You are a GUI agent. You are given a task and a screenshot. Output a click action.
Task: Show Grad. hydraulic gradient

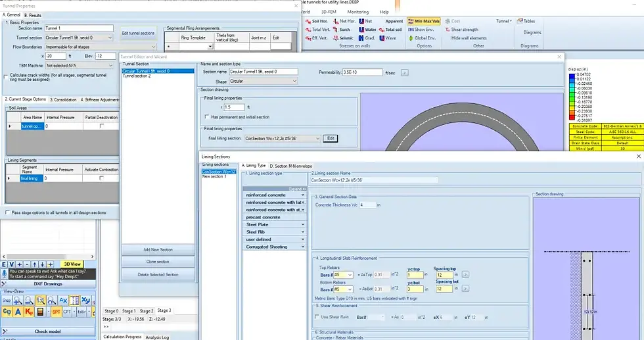tap(367, 38)
